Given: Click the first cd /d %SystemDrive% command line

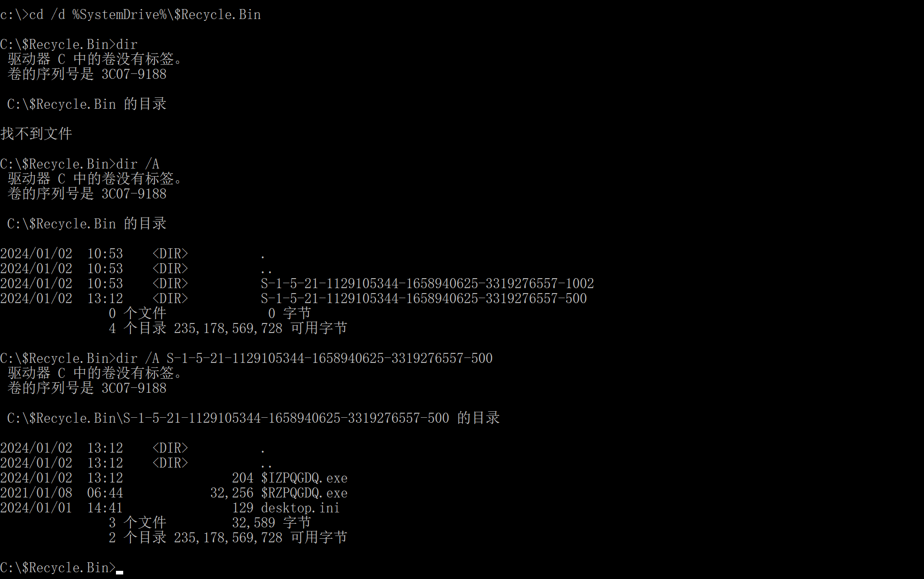Looking at the screenshot, I should pyautogui.click(x=130, y=14).
